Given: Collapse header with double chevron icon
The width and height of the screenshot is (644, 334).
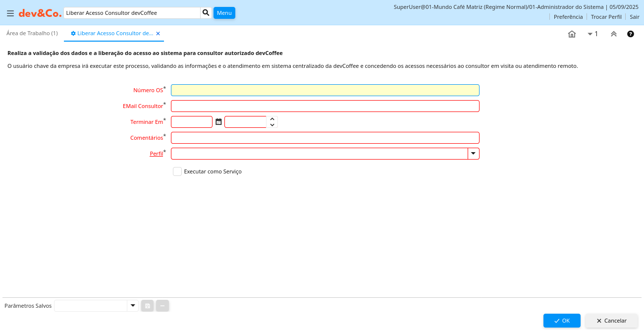Looking at the screenshot, I should pyautogui.click(x=613, y=34).
